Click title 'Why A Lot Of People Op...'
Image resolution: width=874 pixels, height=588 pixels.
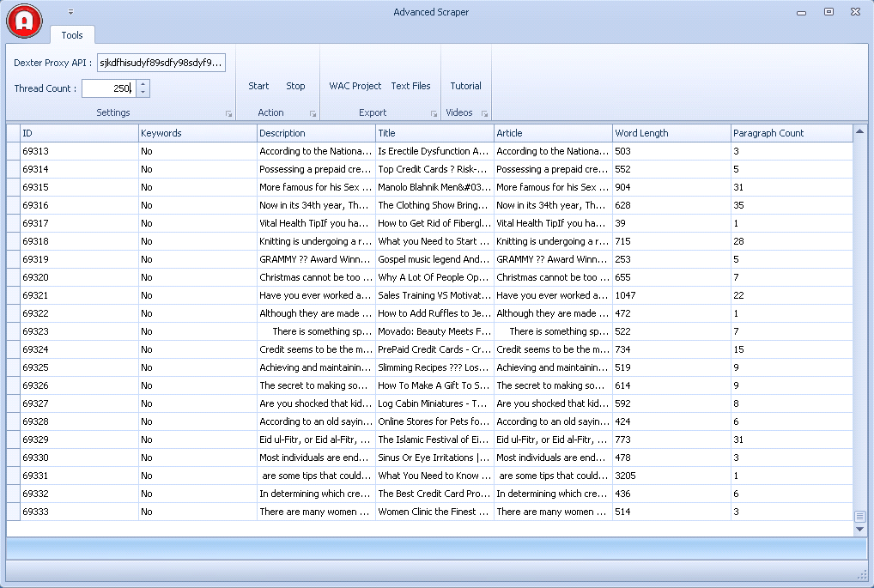coord(434,277)
